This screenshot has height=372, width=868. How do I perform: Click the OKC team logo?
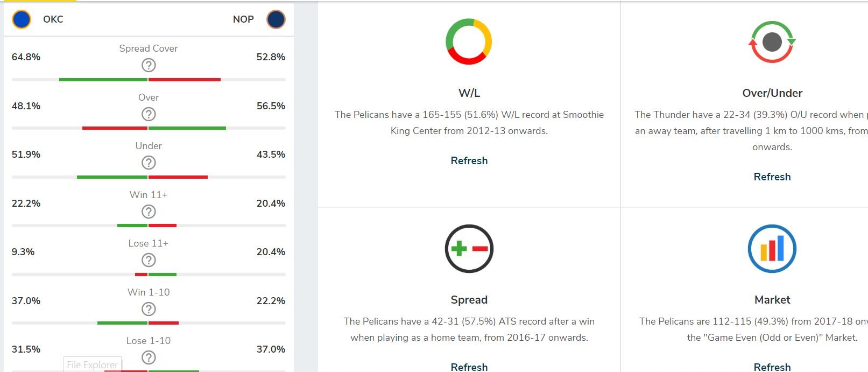click(x=22, y=19)
